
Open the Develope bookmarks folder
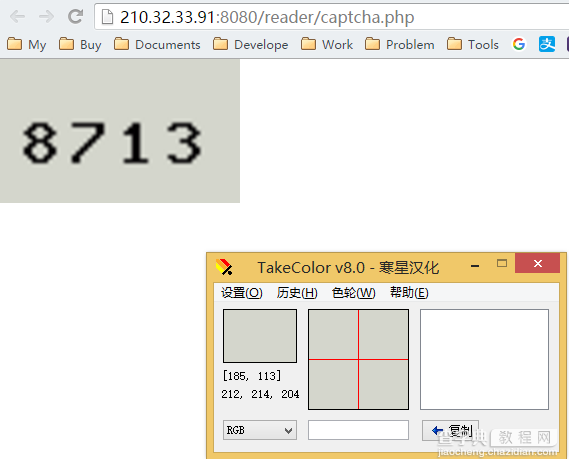pos(251,44)
